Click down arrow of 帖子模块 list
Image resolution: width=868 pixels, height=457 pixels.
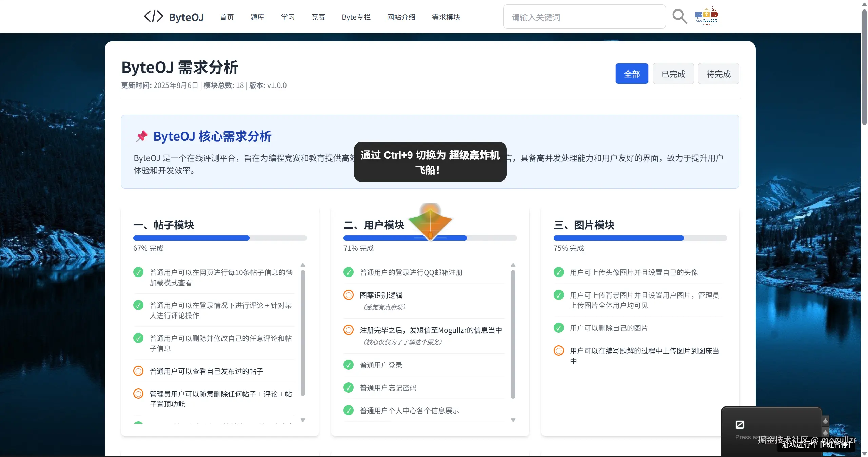pos(303,420)
